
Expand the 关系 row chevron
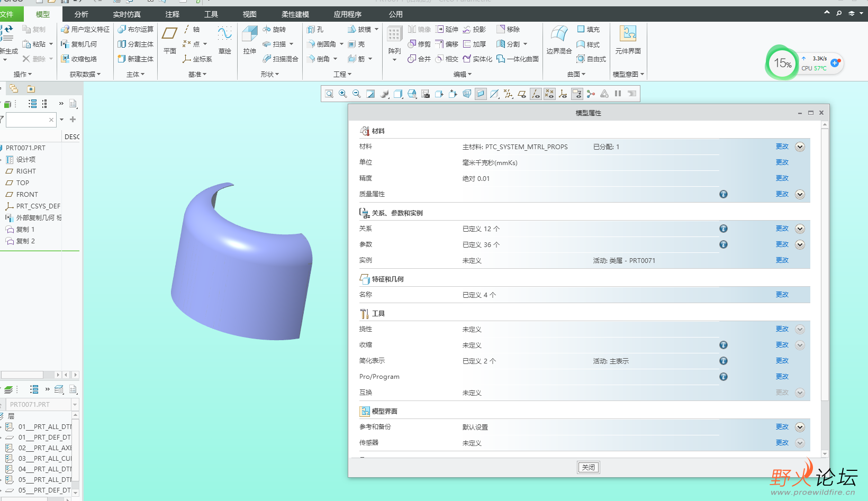click(800, 229)
